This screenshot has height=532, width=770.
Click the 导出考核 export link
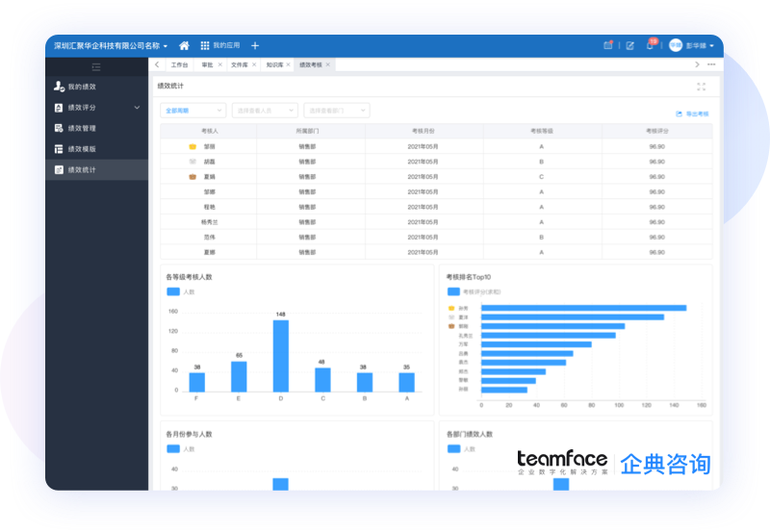[692, 114]
